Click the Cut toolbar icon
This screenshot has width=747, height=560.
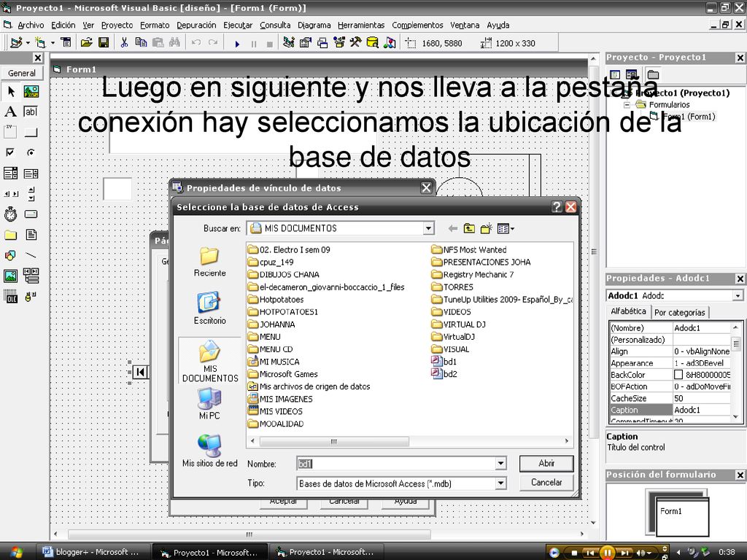[x=124, y=43]
